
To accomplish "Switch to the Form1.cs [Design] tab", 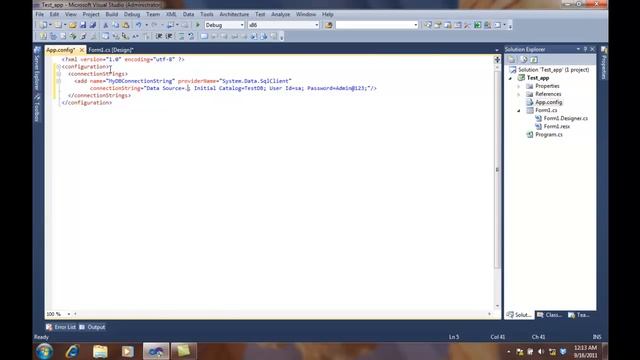I will 111,50.
